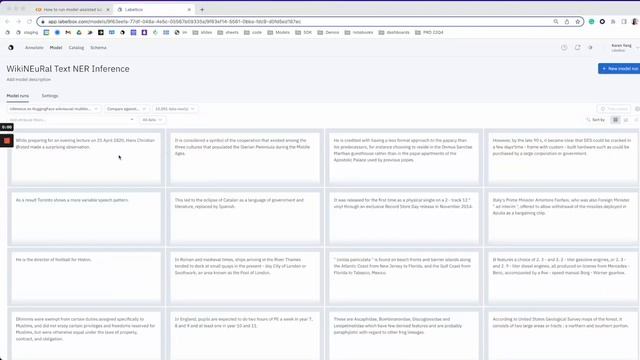Toggle the browser side panel icon
The image size is (640, 360).
(x=624, y=22)
